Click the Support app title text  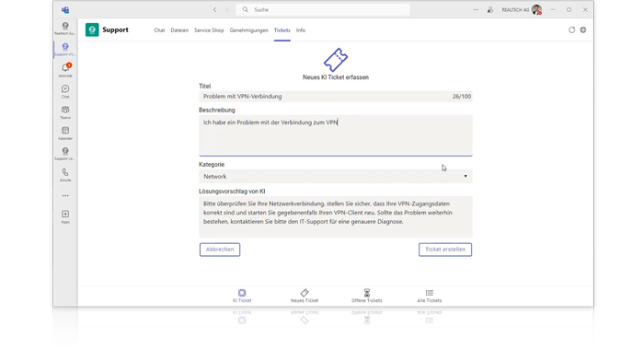click(x=115, y=29)
